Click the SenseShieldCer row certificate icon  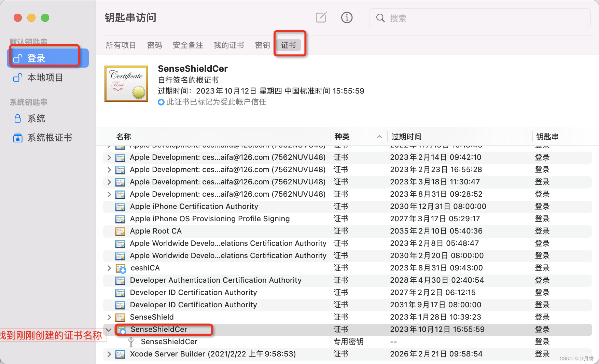[x=121, y=330]
